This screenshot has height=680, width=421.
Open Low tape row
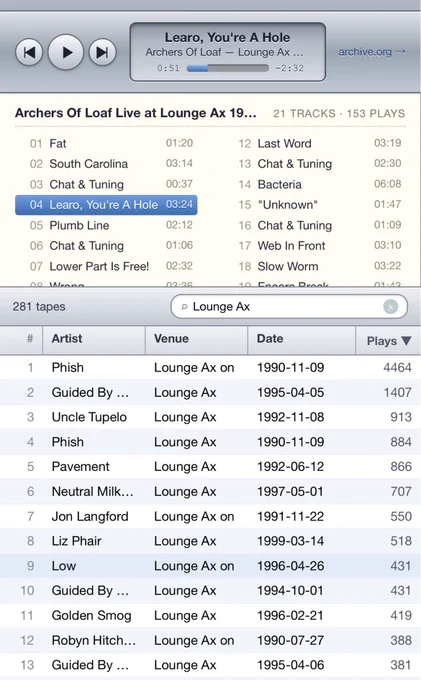click(x=210, y=566)
